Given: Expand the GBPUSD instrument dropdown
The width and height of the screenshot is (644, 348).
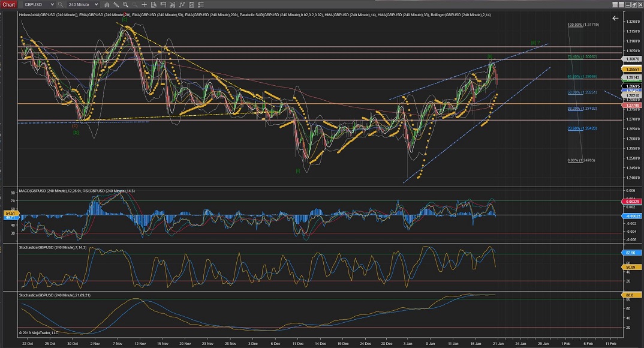Looking at the screenshot, I should click(52, 4).
